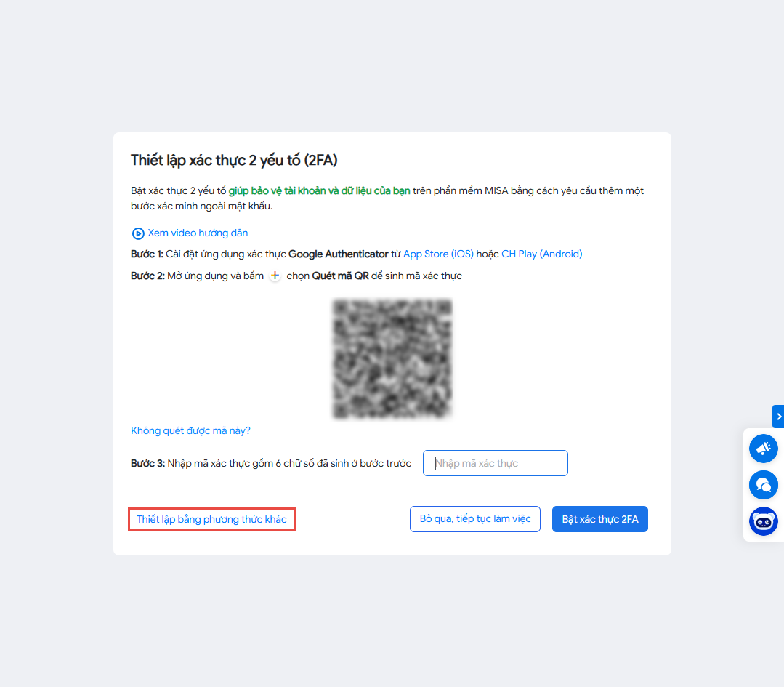Open the 'Xem video hướng dẫn' link
Viewport: 784px width, 687px height.
click(198, 233)
